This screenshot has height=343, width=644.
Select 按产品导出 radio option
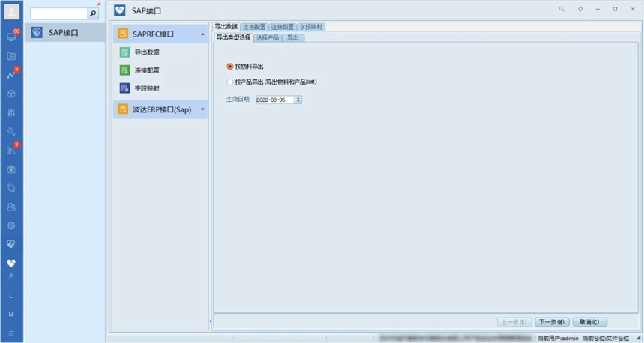pyautogui.click(x=230, y=82)
